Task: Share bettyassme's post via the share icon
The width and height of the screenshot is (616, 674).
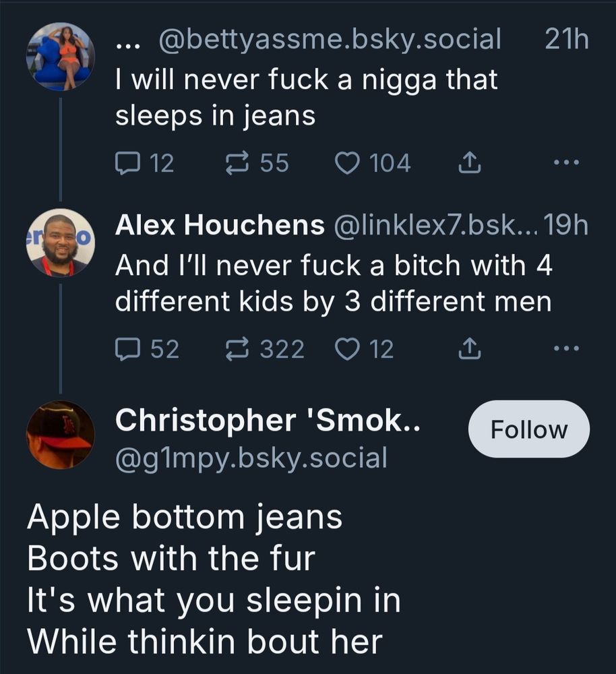Action: point(470,161)
